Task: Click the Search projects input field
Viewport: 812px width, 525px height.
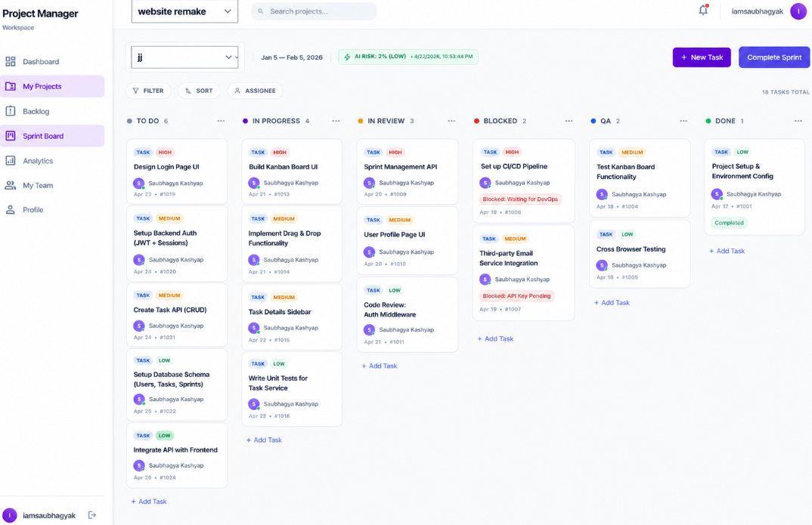Action: [314, 11]
